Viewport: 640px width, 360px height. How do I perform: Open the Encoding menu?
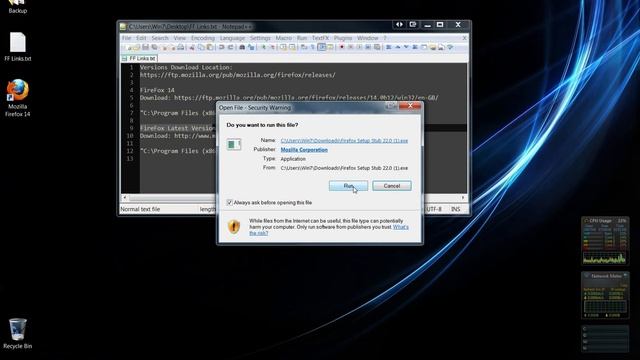[203, 38]
